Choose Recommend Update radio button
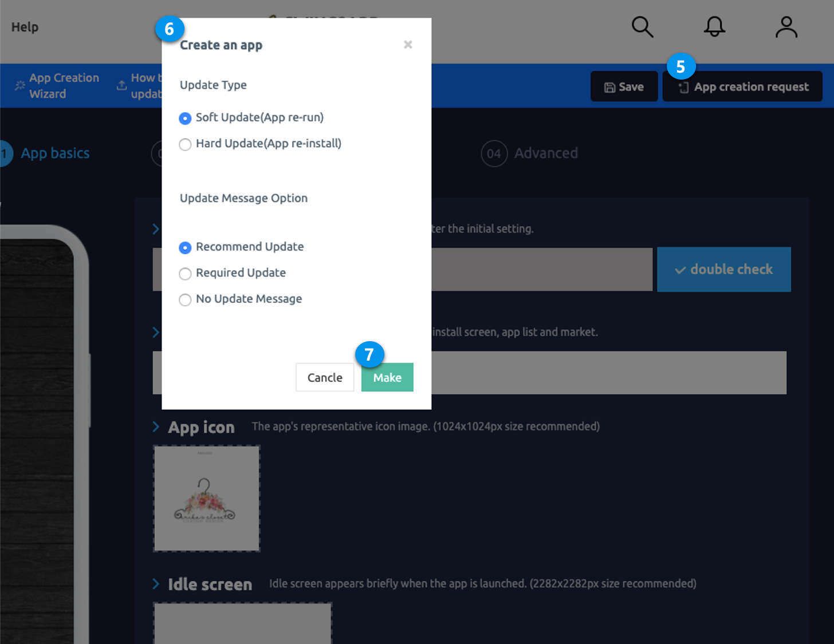Image resolution: width=834 pixels, height=644 pixels. click(185, 248)
